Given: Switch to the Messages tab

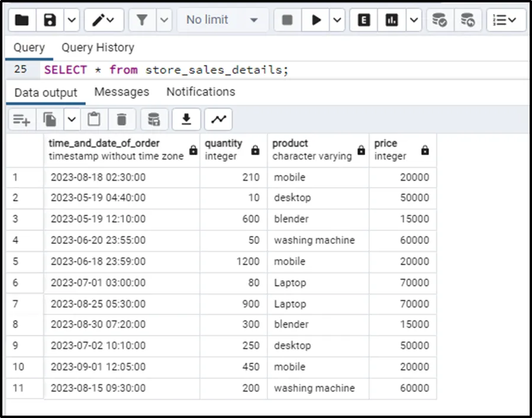Looking at the screenshot, I should tap(121, 92).
